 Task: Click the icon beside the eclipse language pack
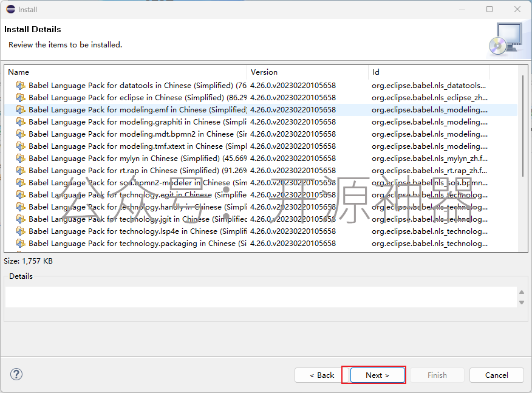(x=21, y=98)
